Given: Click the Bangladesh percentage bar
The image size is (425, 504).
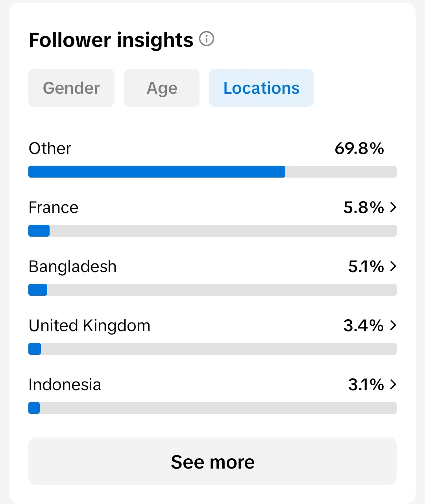Looking at the screenshot, I should tap(213, 290).
